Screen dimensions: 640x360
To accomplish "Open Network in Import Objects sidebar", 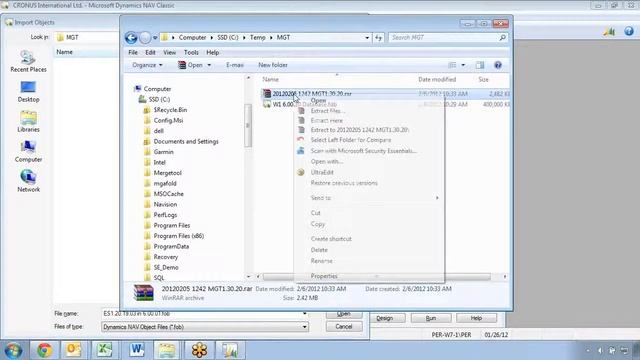I will [x=28, y=181].
